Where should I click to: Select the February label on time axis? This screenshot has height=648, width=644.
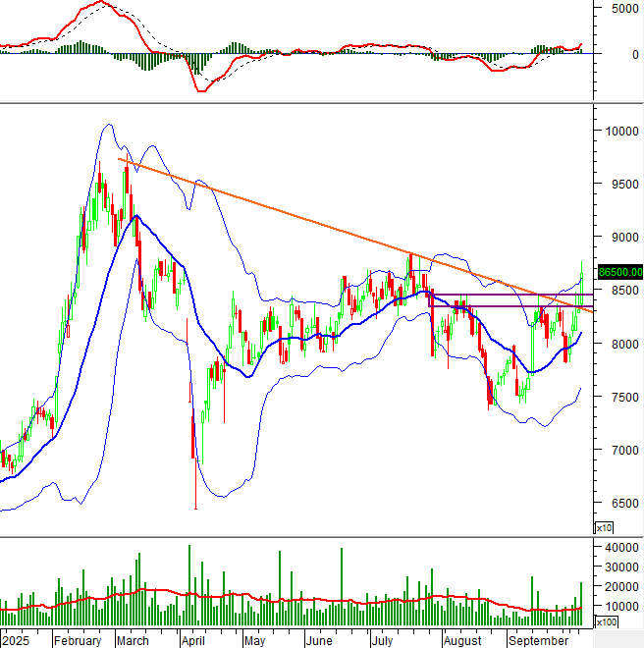78,640
